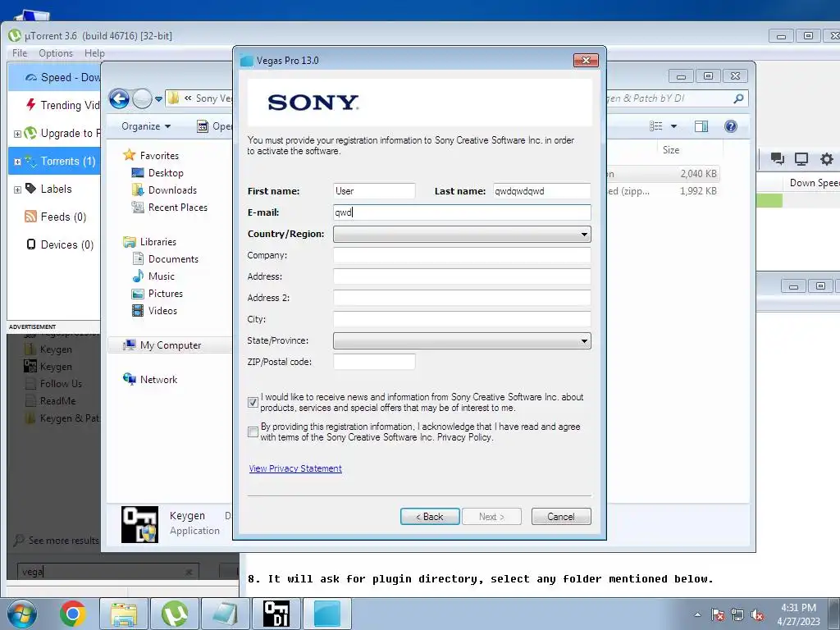Select Favorites in Explorer navigation pane
This screenshot has height=630, width=840.
151,155
